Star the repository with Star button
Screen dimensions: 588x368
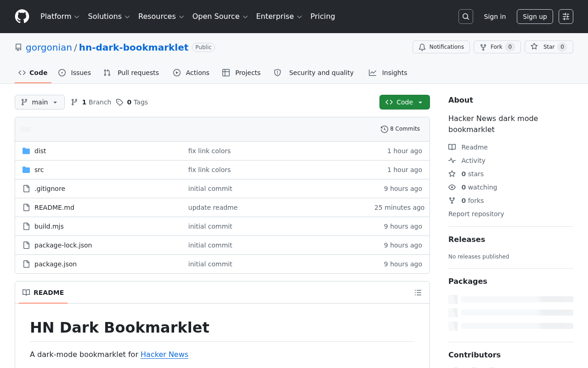[549, 47]
